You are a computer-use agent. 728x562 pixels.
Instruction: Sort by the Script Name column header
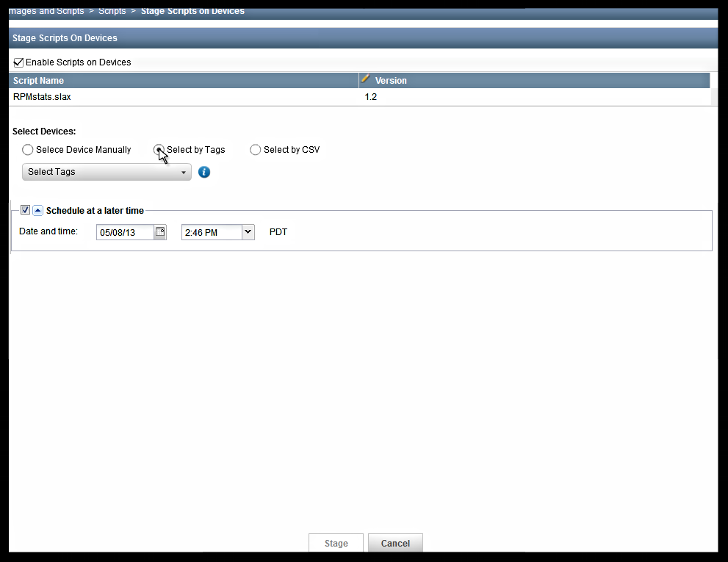[184, 80]
